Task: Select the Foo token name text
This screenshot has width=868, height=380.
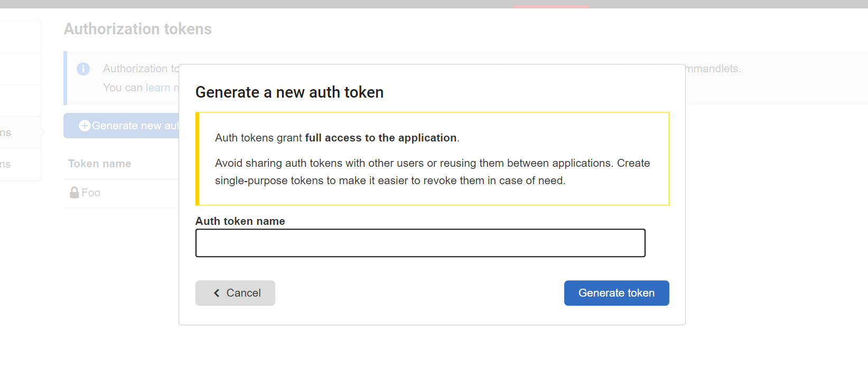Action: pyautogui.click(x=91, y=193)
